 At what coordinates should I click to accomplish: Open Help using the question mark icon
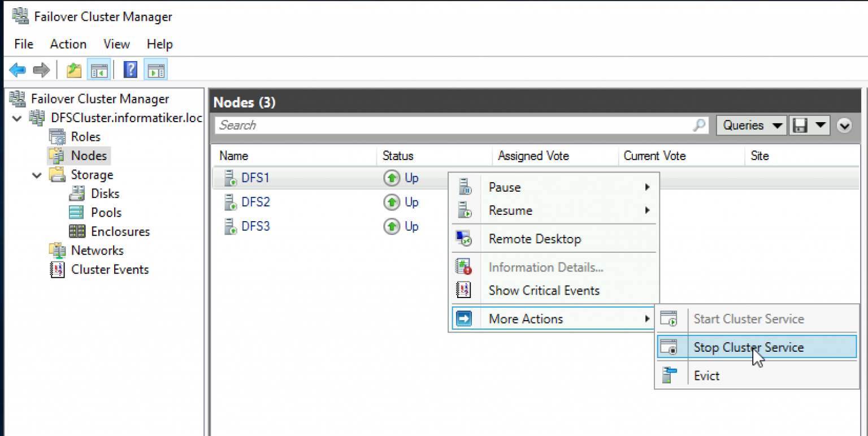click(x=129, y=70)
